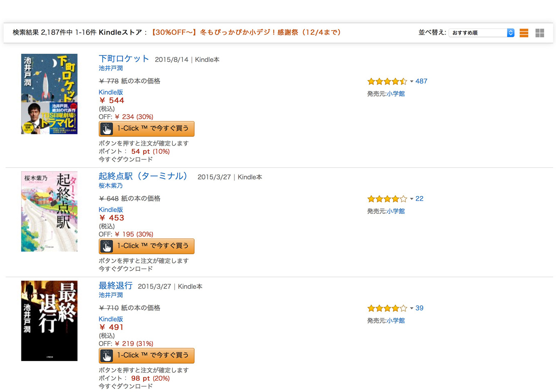Image resolution: width=556 pixels, height=392 pixels.
Task: Open the 最終退行 book cover thumbnail
Action: (49, 321)
